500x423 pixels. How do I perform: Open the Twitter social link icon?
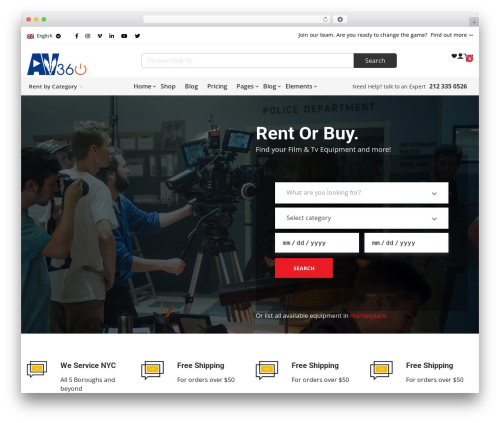point(137,36)
